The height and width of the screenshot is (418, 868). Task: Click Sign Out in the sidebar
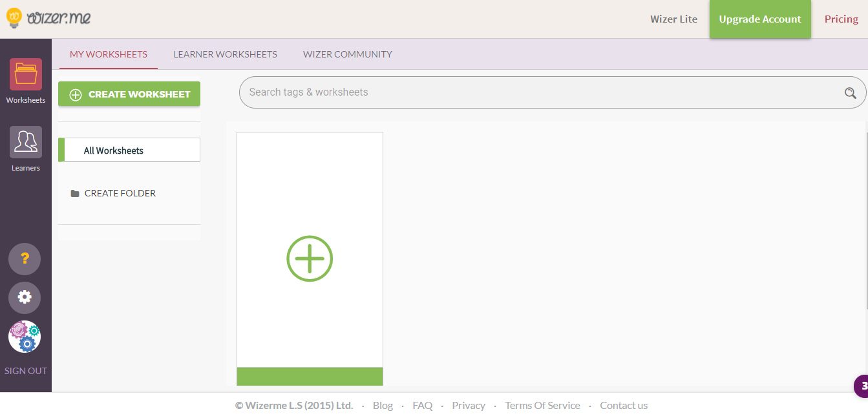[26, 371]
